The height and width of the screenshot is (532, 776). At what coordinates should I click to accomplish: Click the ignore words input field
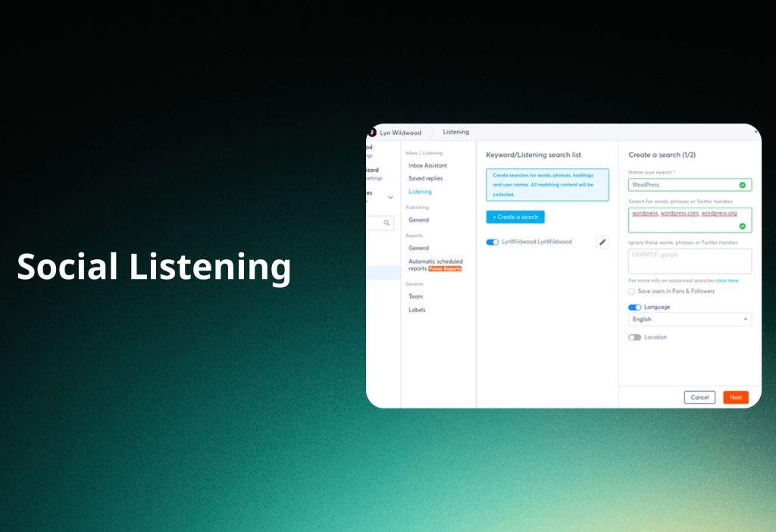pyautogui.click(x=690, y=261)
